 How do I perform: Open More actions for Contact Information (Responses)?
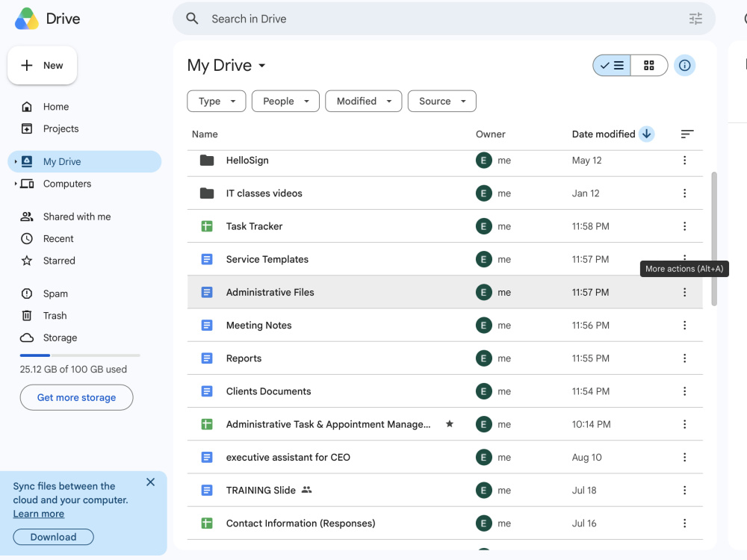pyautogui.click(x=684, y=523)
